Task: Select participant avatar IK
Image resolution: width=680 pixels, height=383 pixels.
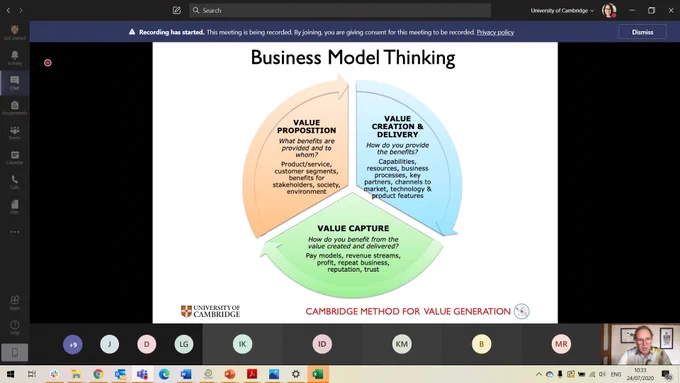Action: (x=242, y=344)
